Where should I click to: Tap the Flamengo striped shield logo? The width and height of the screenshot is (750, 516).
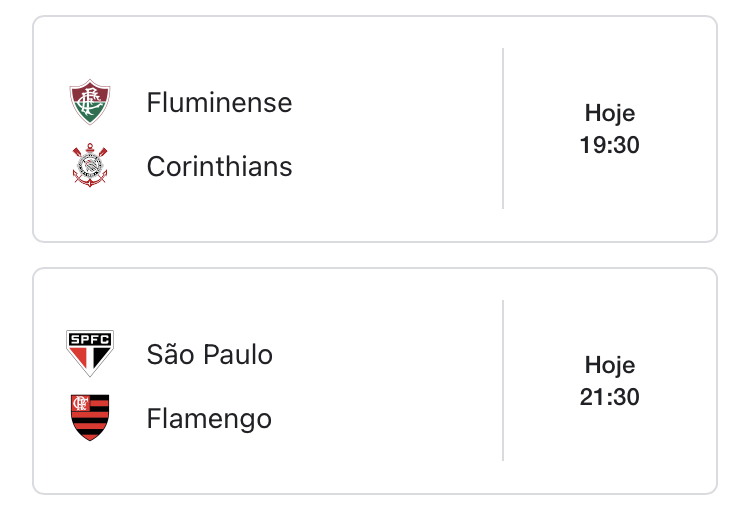point(90,418)
